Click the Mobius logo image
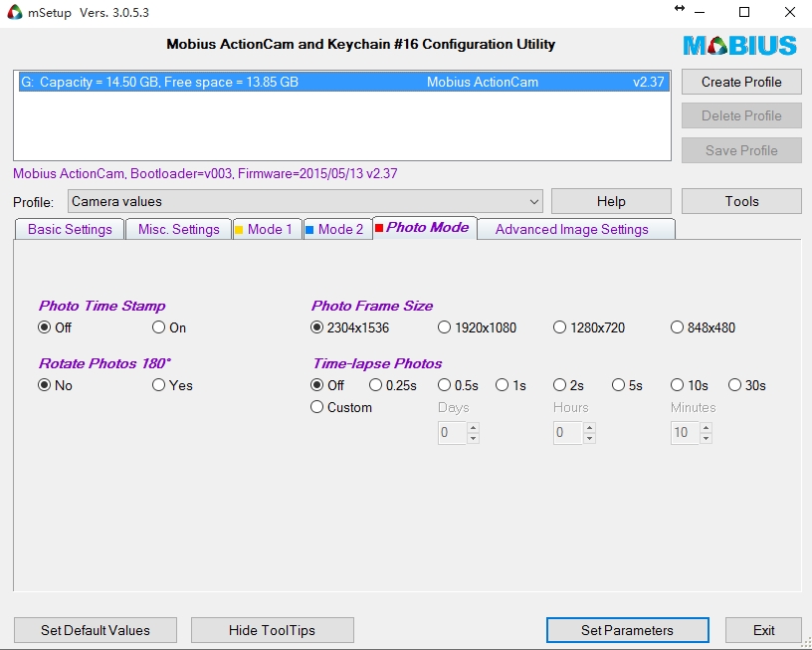This screenshot has width=812, height=650. click(740, 46)
